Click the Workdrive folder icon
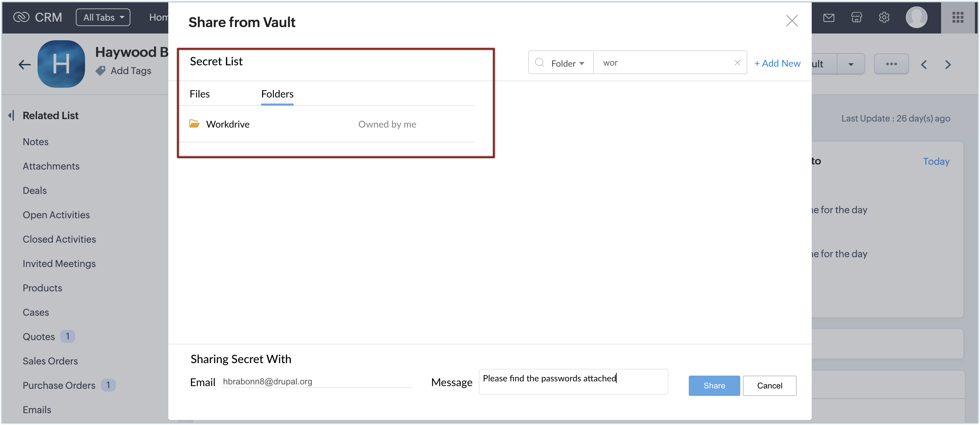 (x=194, y=124)
